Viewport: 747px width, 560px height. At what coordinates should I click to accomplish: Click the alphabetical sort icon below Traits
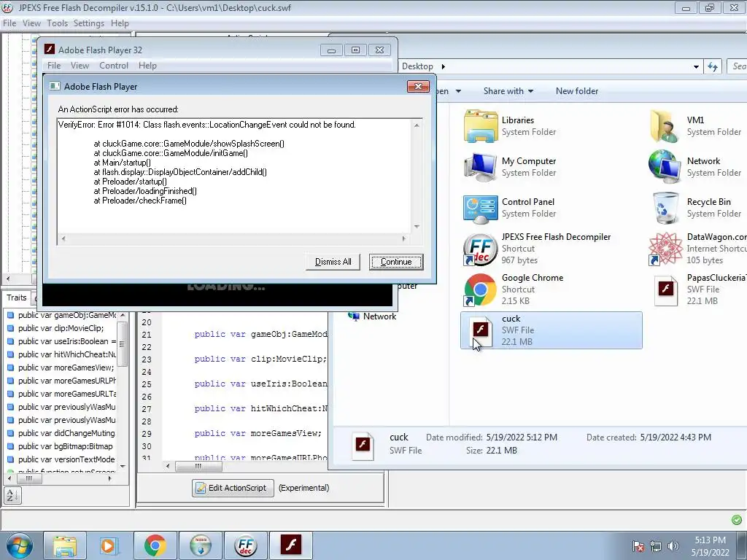(x=13, y=495)
